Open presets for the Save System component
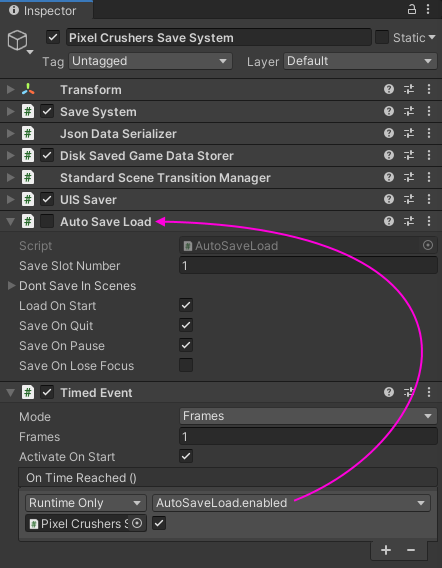The height and width of the screenshot is (568, 442). (x=409, y=111)
